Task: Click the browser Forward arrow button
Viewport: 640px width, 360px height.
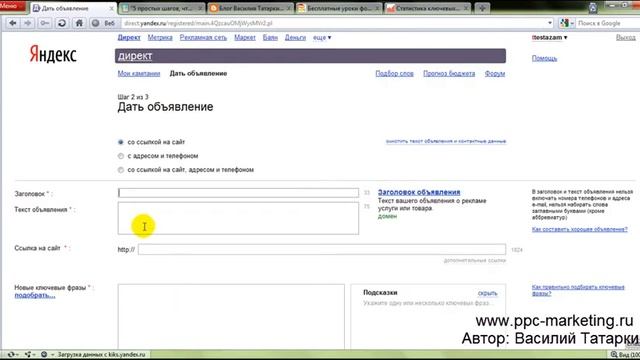Action: [x=27, y=23]
